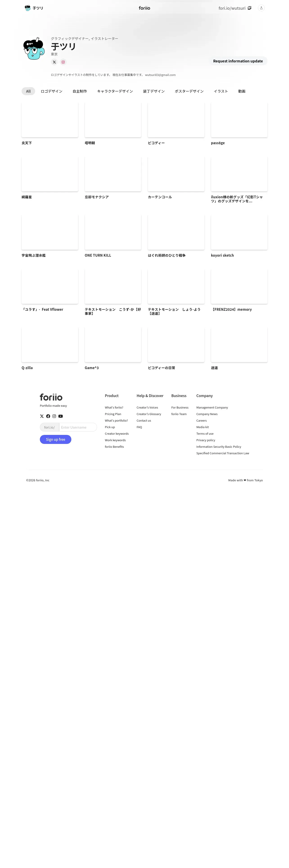
Task: Click the share icon in header
Action: 261,8
